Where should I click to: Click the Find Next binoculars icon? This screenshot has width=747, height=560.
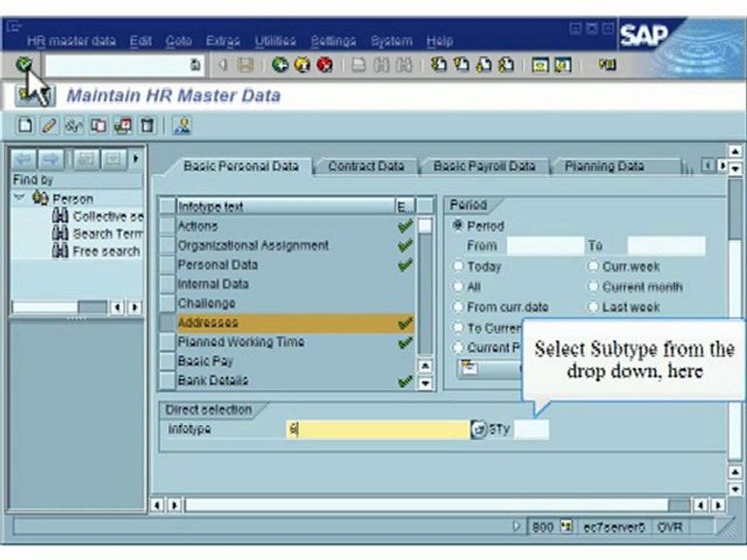tap(404, 65)
